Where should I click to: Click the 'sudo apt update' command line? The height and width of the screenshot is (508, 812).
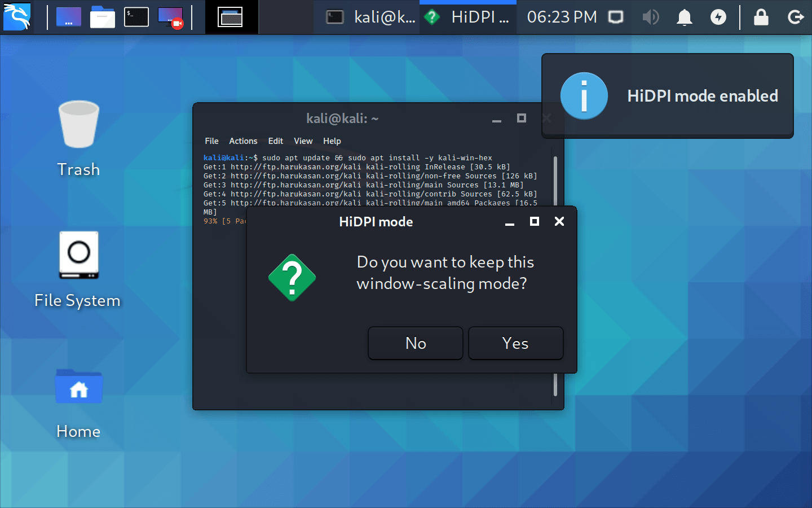click(x=348, y=158)
